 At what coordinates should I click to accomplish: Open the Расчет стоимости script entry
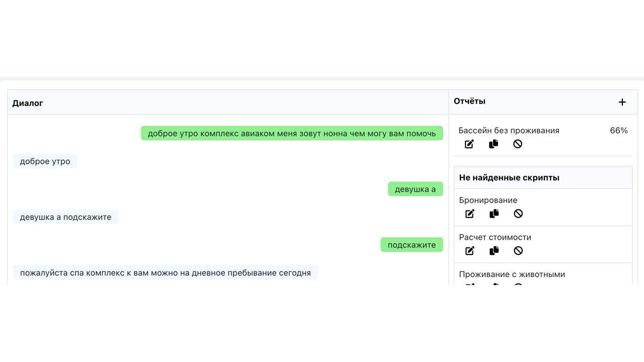coord(495,237)
